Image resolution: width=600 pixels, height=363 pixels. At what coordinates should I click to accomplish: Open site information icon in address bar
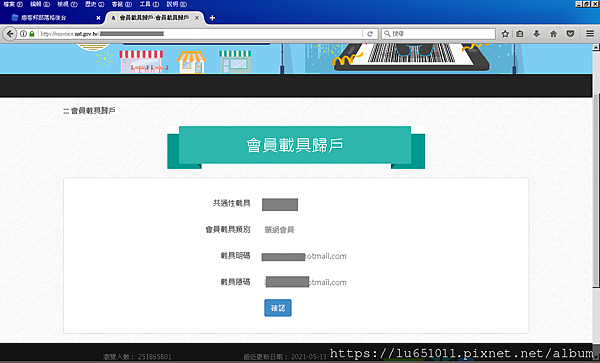tap(23, 34)
